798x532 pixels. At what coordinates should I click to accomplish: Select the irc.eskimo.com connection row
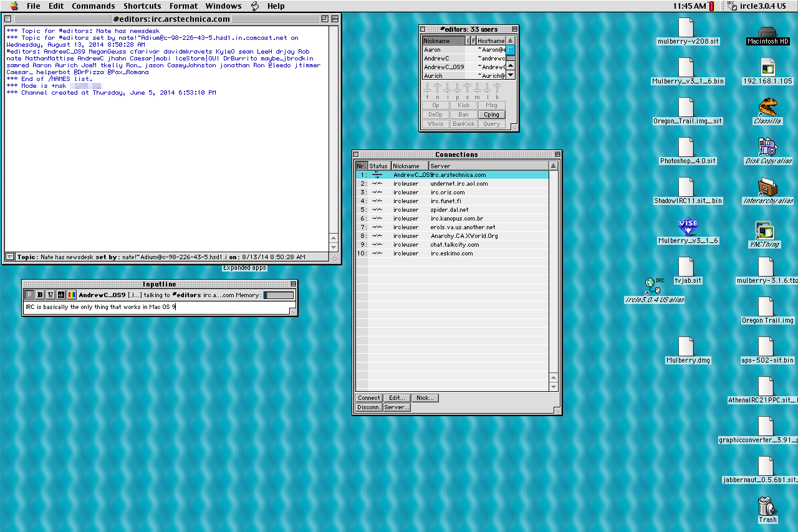tap(452, 254)
